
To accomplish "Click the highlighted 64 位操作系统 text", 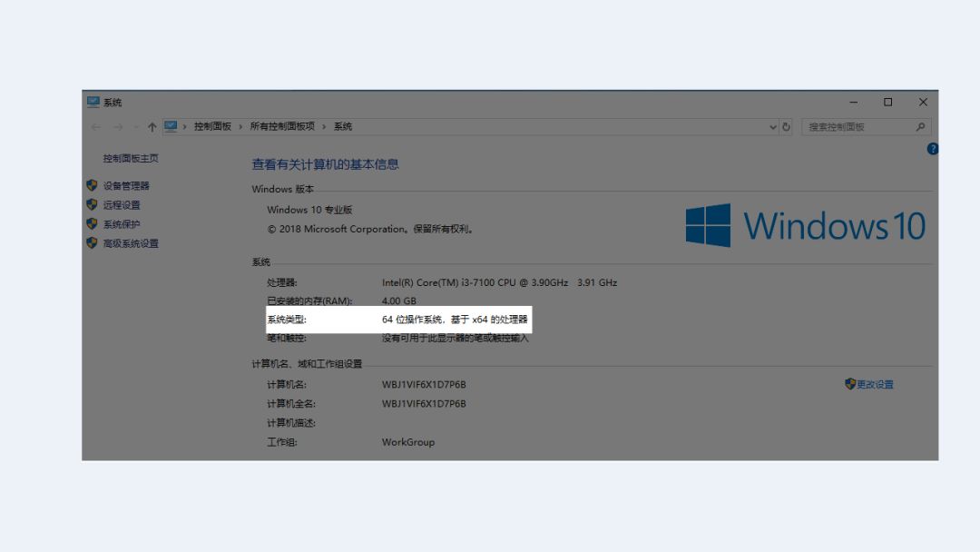I will [x=455, y=320].
